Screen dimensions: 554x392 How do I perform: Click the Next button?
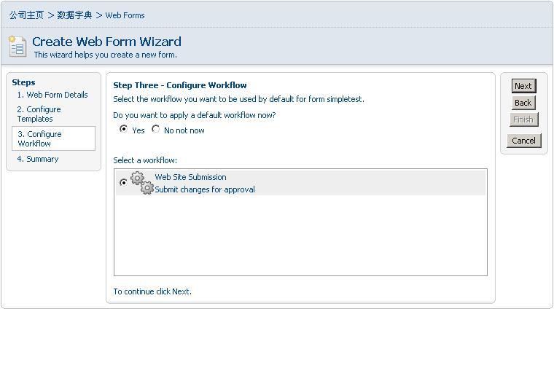(523, 86)
